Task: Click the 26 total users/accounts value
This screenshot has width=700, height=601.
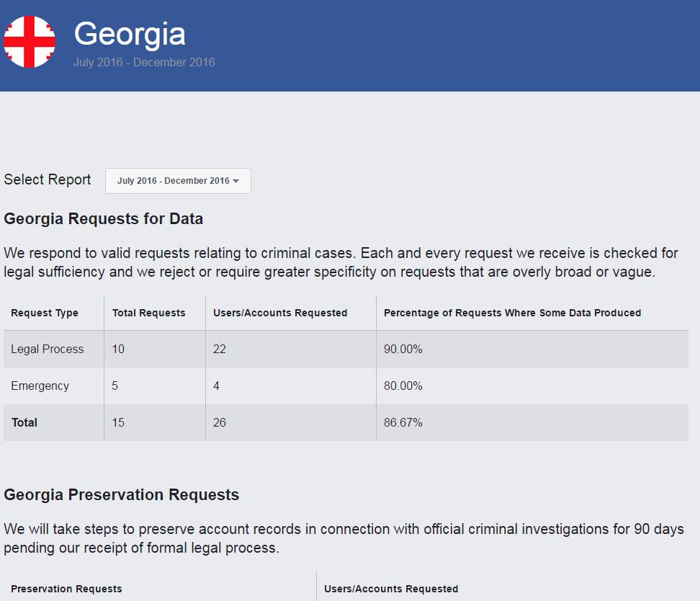Action: coord(220,423)
